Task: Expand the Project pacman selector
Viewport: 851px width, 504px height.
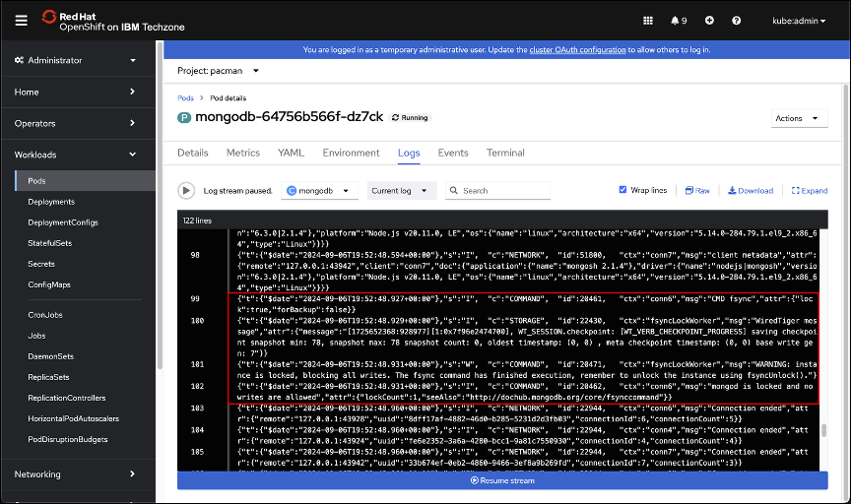Action: click(x=218, y=71)
